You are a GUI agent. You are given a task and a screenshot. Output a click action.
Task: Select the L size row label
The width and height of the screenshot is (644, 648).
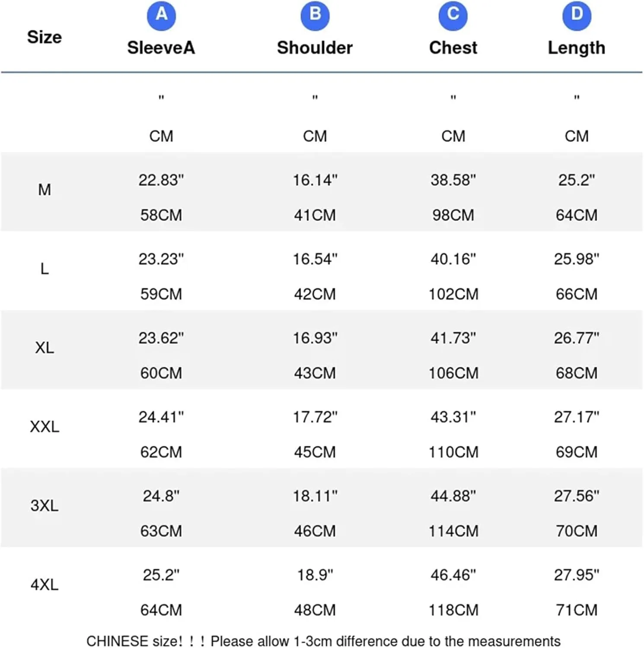(x=45, y=269)
